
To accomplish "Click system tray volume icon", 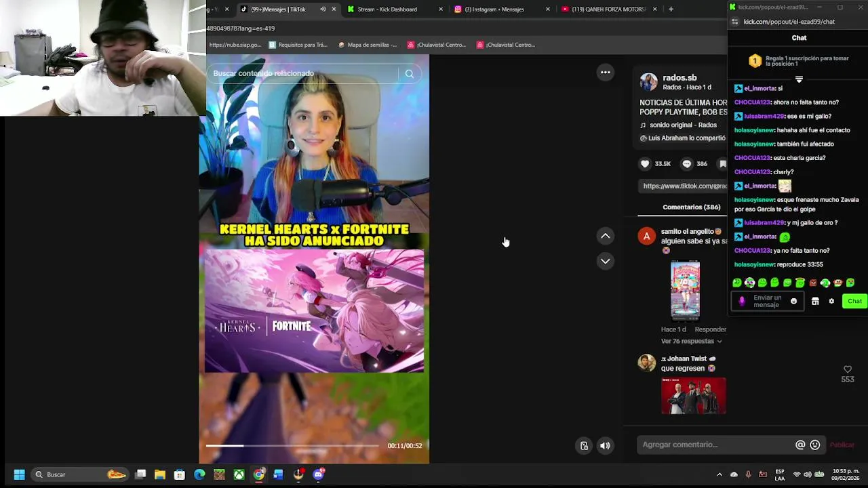I will click(x=808, y=474).
